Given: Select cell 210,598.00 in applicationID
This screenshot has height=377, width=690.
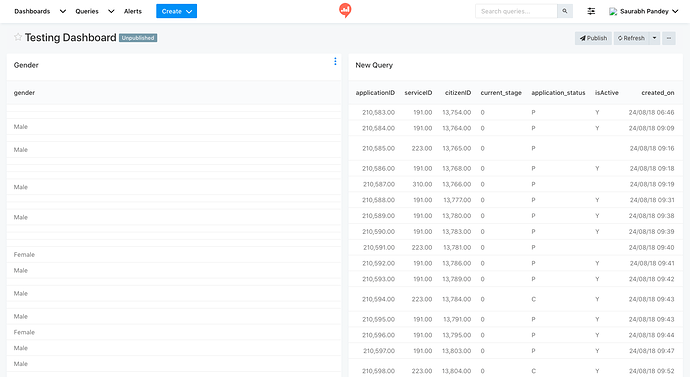Looking at the screenshot, I should pyautogui.click(x=378, y=371).
